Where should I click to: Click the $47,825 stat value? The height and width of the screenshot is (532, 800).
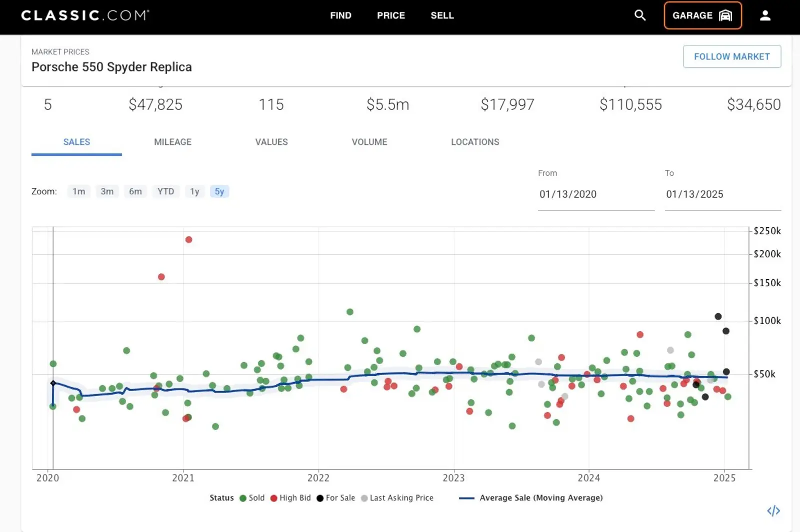pos(155,104)
